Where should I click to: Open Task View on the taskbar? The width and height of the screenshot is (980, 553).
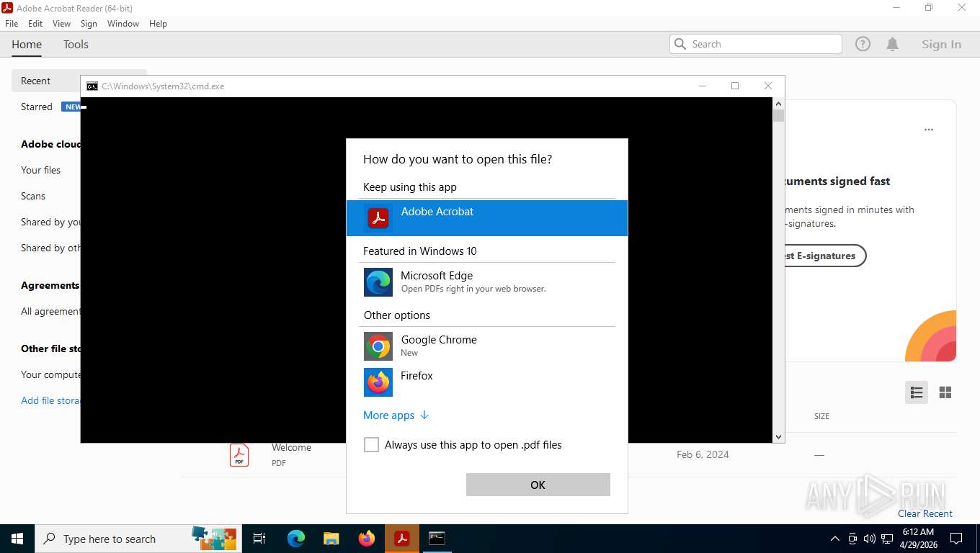tap(259, 539)
